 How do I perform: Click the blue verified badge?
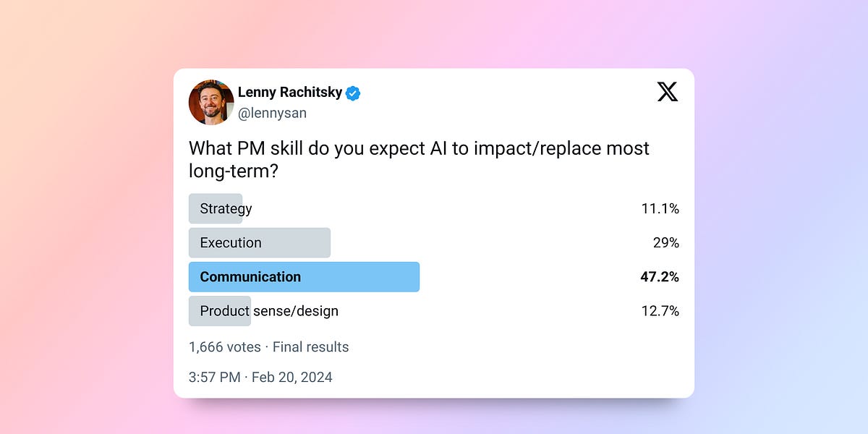pos(353,93)
